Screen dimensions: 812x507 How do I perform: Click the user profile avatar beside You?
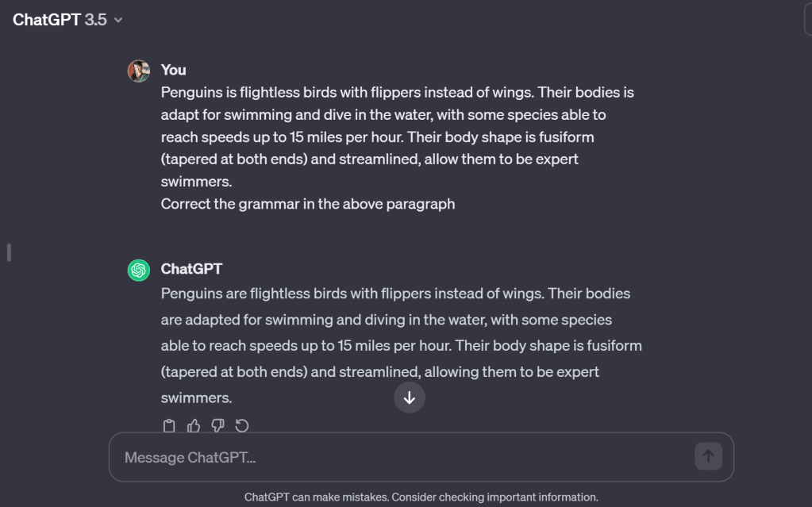click(x=139, y=71)
